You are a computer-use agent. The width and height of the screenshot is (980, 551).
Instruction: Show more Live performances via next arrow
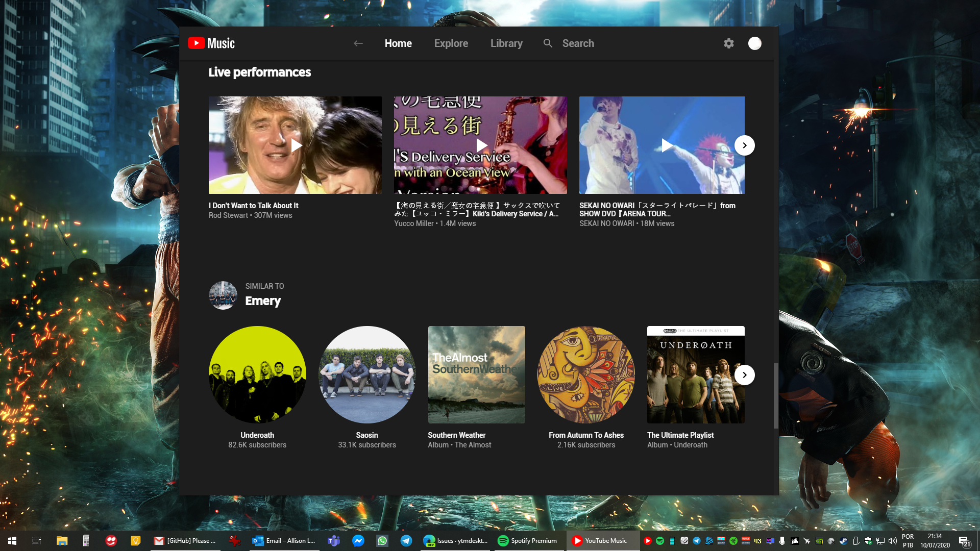745,145
